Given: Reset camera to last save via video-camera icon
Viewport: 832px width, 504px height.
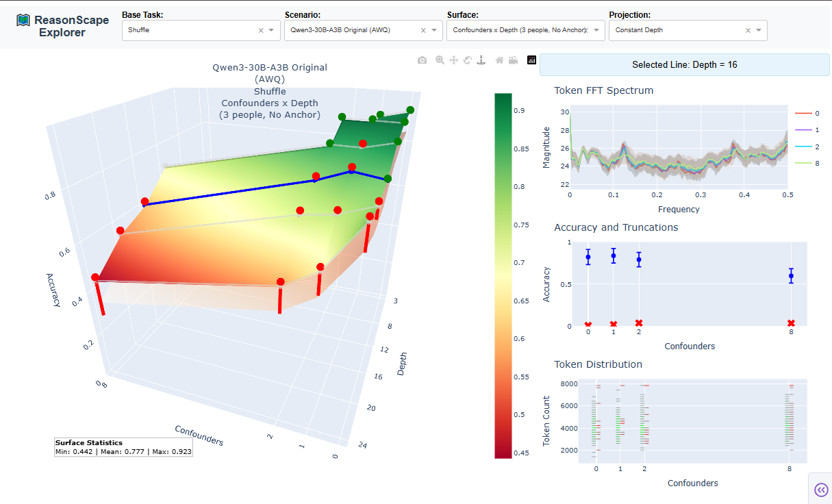Looking at the screenshot, I should click(x=513, y=60).
